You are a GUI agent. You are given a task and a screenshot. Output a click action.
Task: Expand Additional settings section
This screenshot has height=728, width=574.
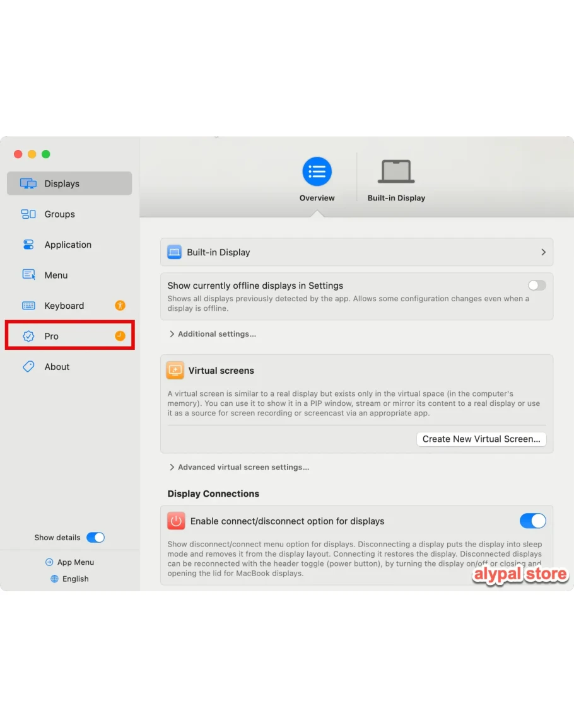[x=213, y=334]
